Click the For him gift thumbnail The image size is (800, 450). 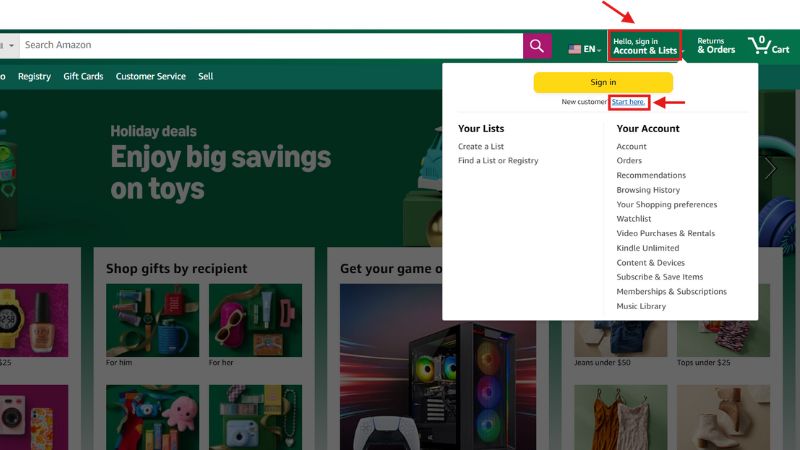tap(153, 320)
